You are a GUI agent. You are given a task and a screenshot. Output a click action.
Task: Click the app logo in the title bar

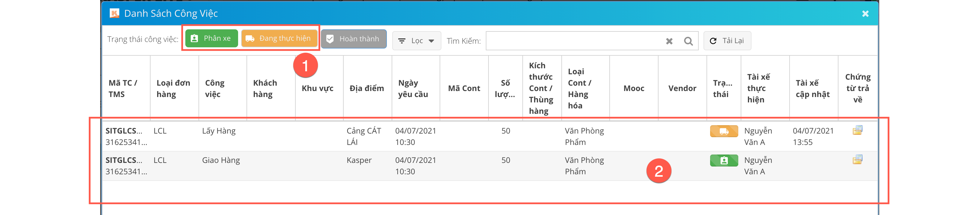pyautogui.click(x=114, y=14)
